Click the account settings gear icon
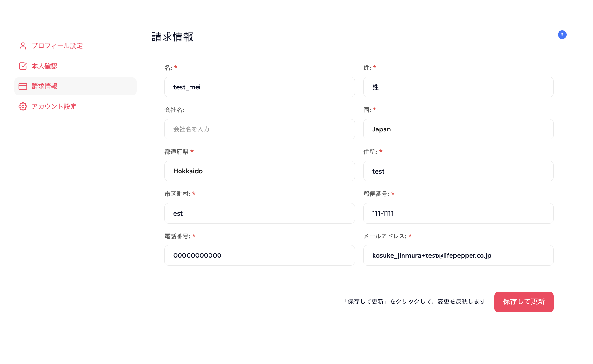Screen dimensions: 593x364 point(23,107)
